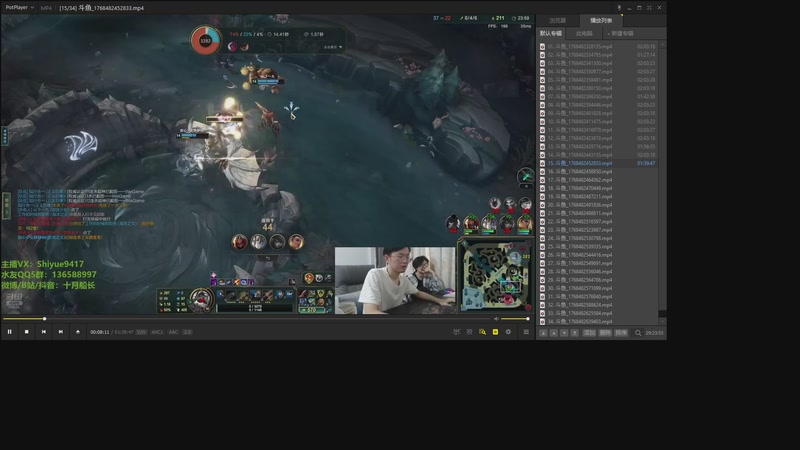Toggle the 3D video mode icon
The width and height of the screenshot is (800, 450).
[469, 332]
